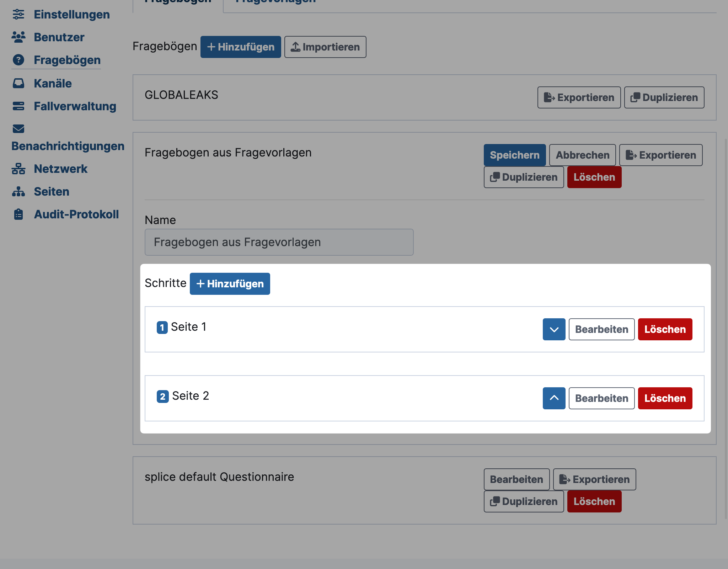Export the GLOBALEAKS questionnaire
728x569 pixels.
579,97
